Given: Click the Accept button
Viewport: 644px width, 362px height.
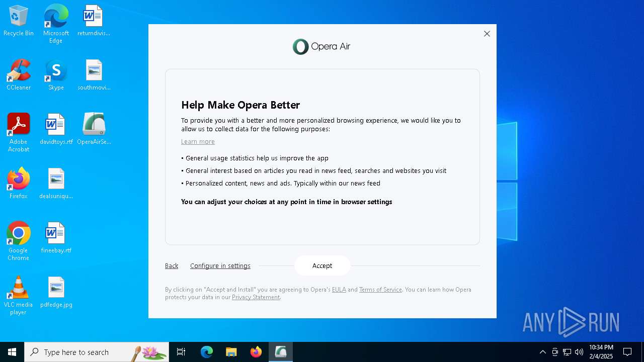Looking at the screenshot, I should click(x=322, y=265).
